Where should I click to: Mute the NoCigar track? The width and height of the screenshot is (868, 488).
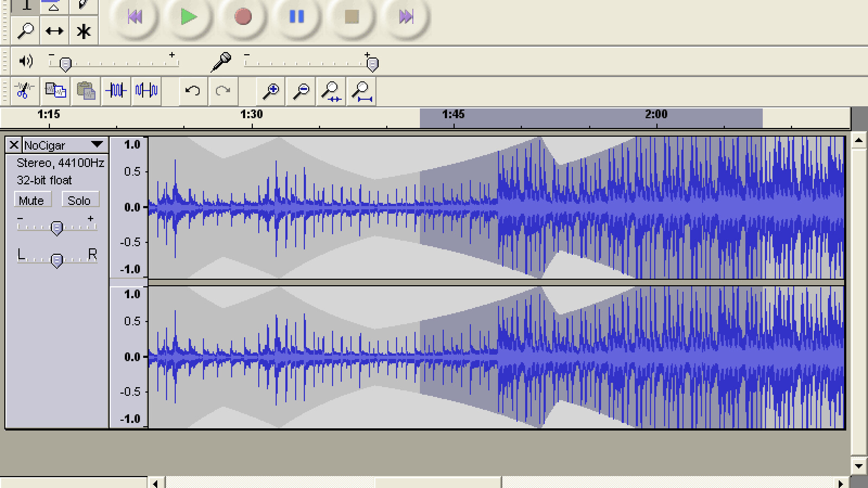(31, 201)
